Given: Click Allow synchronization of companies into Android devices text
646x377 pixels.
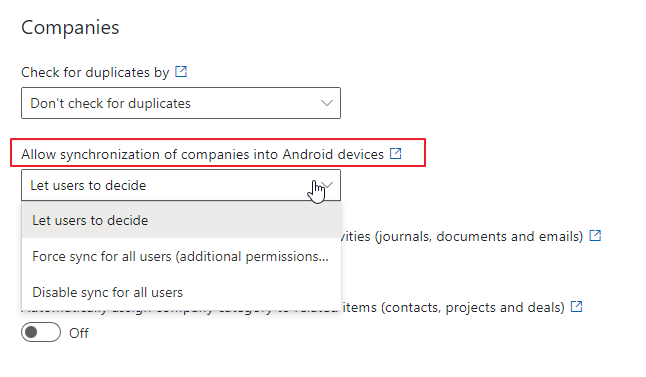Looking at the screenshot, I should (202, 154).
